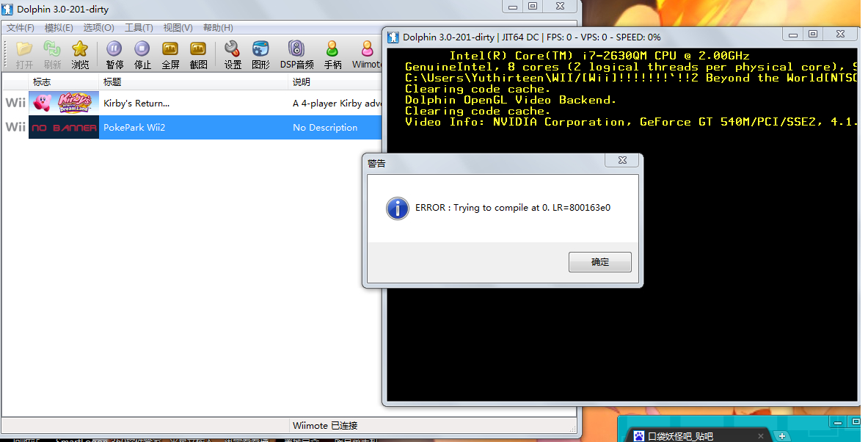The width and height of the screenshot is (868, 442).
Task: Close the 口袋妖怪吧_贴吧 browser tab
Action: pos(761,436)
